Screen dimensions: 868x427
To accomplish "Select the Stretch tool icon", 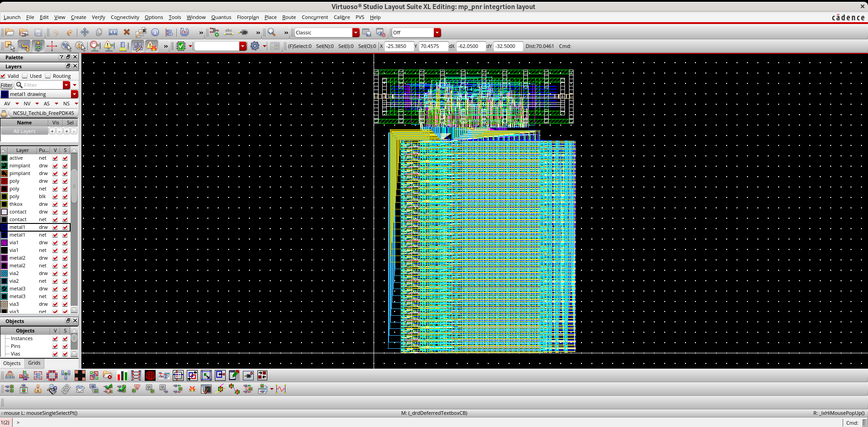I will 113,33.
